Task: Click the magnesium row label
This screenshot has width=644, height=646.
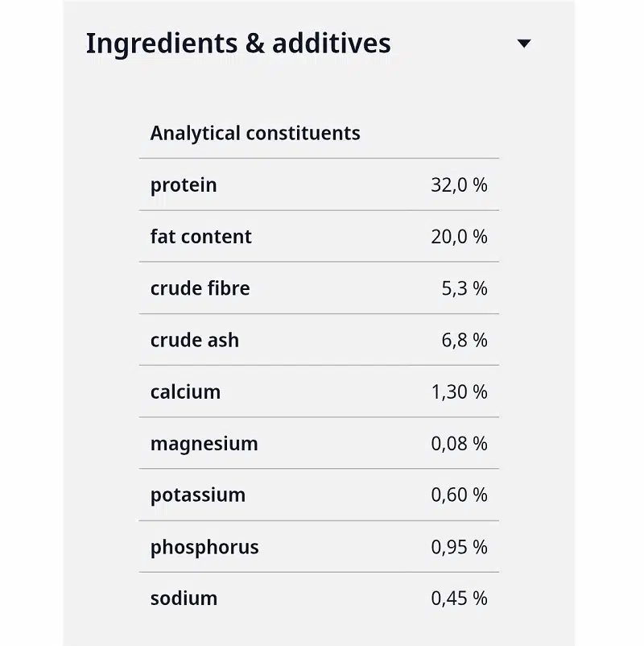Action: [204, 444]
